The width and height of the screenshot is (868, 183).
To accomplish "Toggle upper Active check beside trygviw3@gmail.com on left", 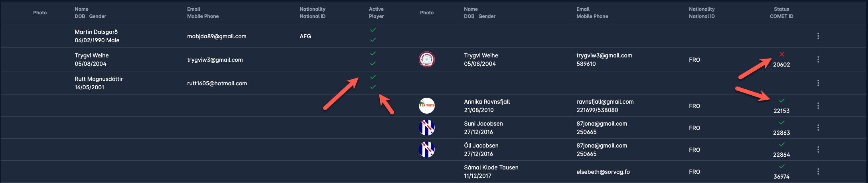I will point(373,53).
